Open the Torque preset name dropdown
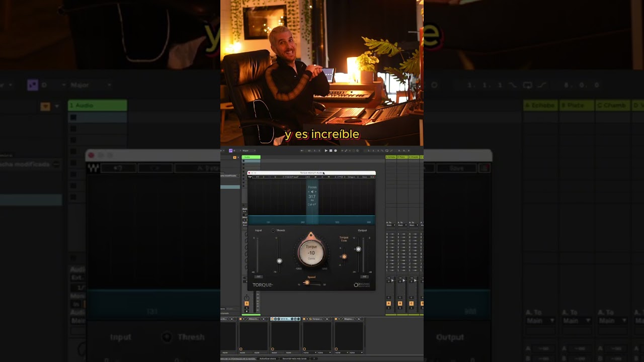The image size is (644, 362). (292, 177)
